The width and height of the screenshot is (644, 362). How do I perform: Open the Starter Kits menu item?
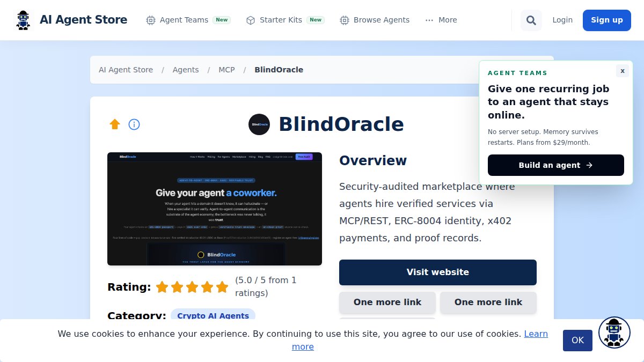click(284, 20)
